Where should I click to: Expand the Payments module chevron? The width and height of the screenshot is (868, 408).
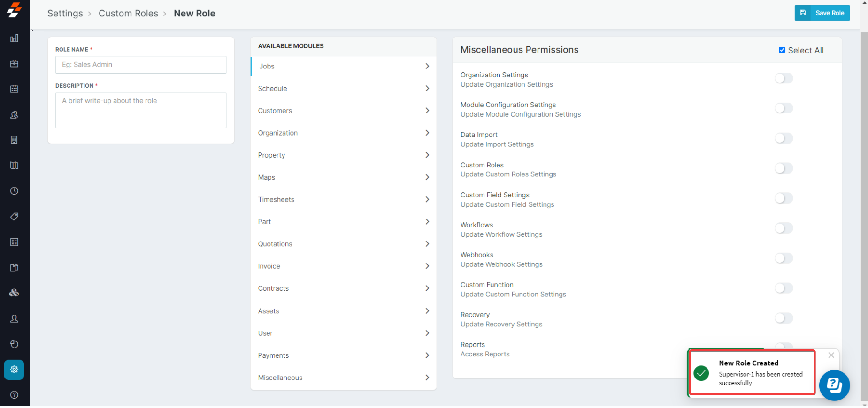(427, 355)
